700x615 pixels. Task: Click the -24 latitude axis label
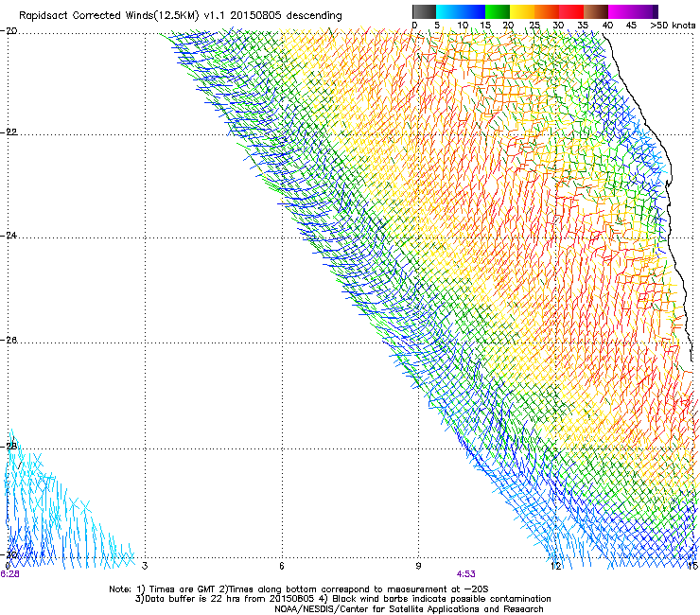[9, 235]
